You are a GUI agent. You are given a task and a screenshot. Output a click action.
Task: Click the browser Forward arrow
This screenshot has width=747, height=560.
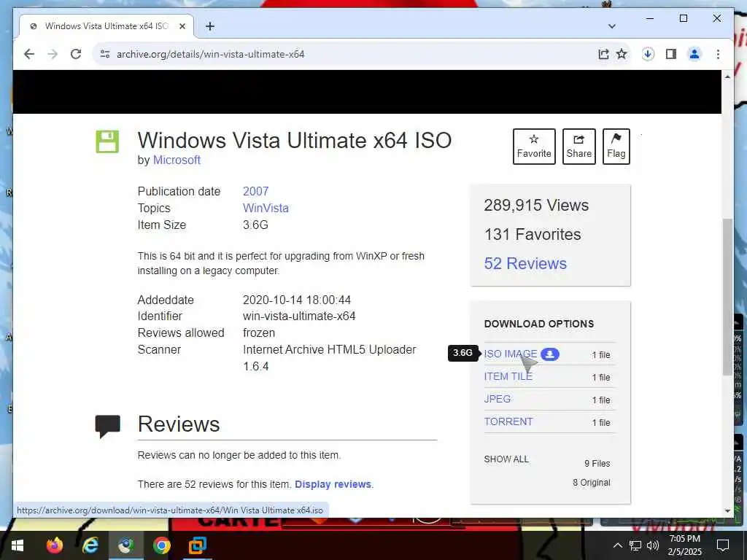(x=53, y=54)
